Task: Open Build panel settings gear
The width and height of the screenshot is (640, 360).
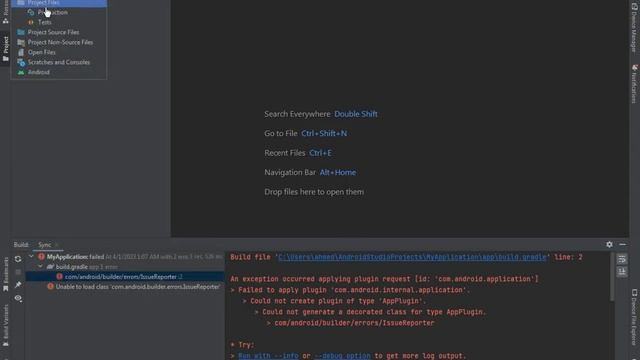Action: [x=609, y=244]
